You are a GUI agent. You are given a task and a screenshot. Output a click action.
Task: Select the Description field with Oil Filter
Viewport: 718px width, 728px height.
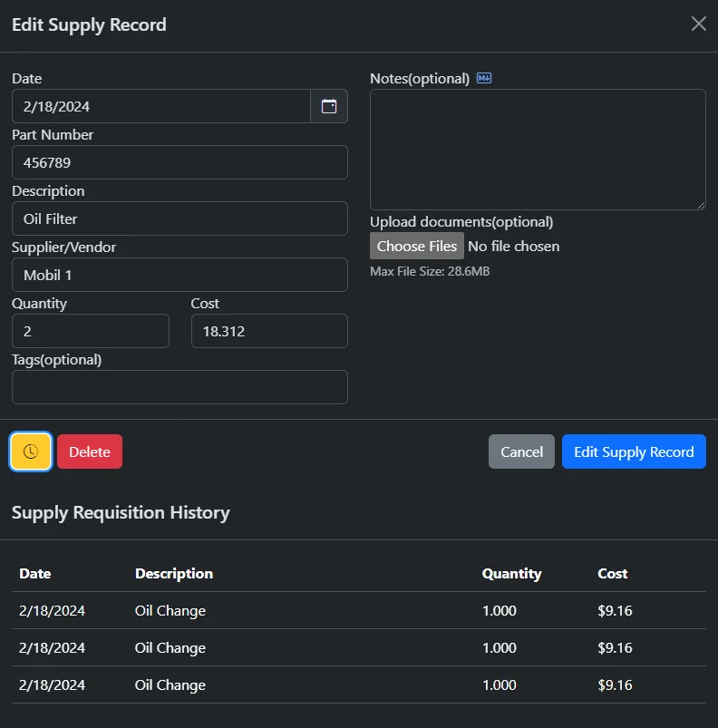[x=179, y=218]
